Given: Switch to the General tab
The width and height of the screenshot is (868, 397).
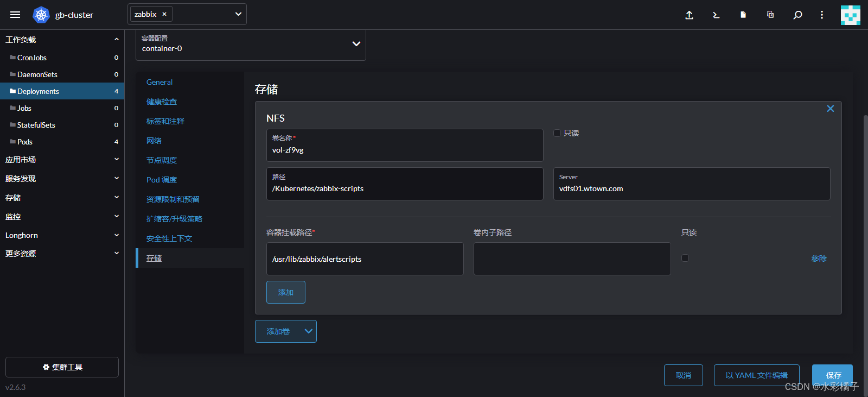Looking at the screenshot, I should 159,82.
